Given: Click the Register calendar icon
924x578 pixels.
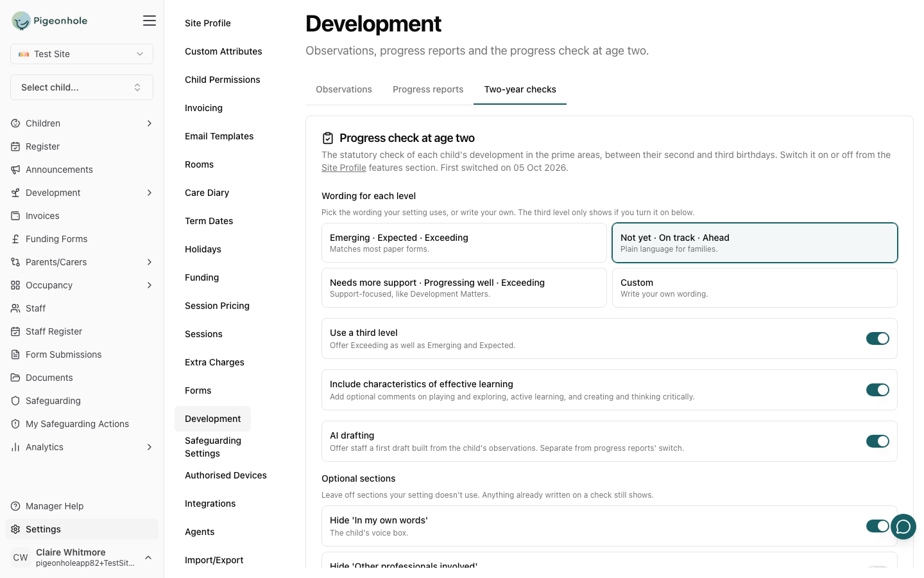Looking at the screenshot, I should 15,146.
